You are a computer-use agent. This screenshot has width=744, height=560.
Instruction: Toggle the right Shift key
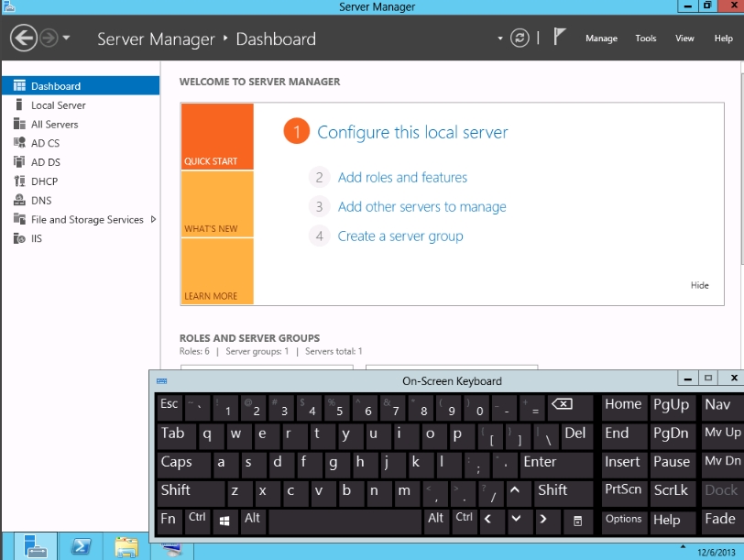coord(563,492)
